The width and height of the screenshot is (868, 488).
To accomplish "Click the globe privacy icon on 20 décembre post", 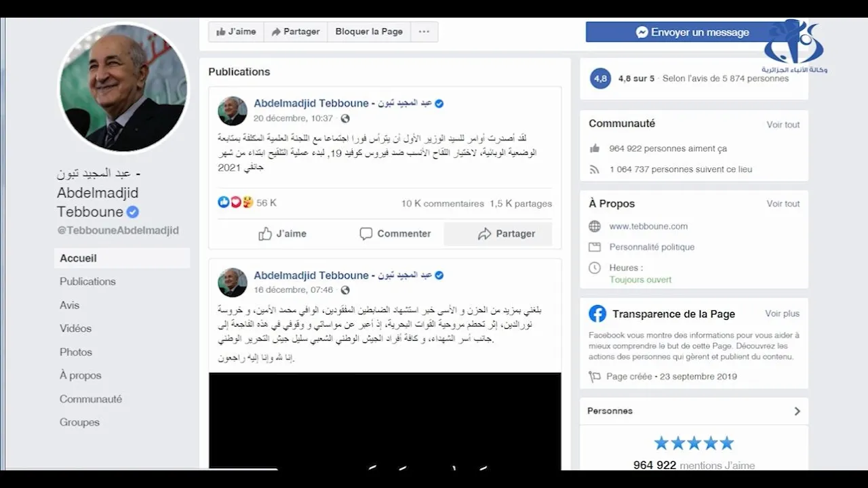I will pos(345,119).
